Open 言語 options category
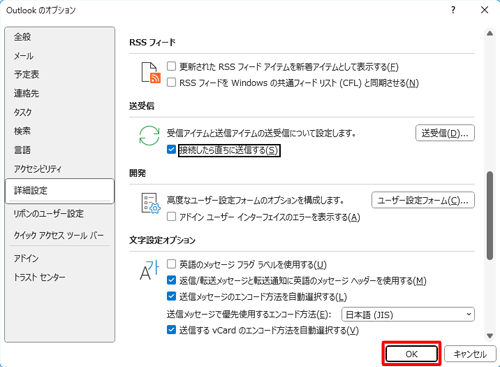 point(60,150)
